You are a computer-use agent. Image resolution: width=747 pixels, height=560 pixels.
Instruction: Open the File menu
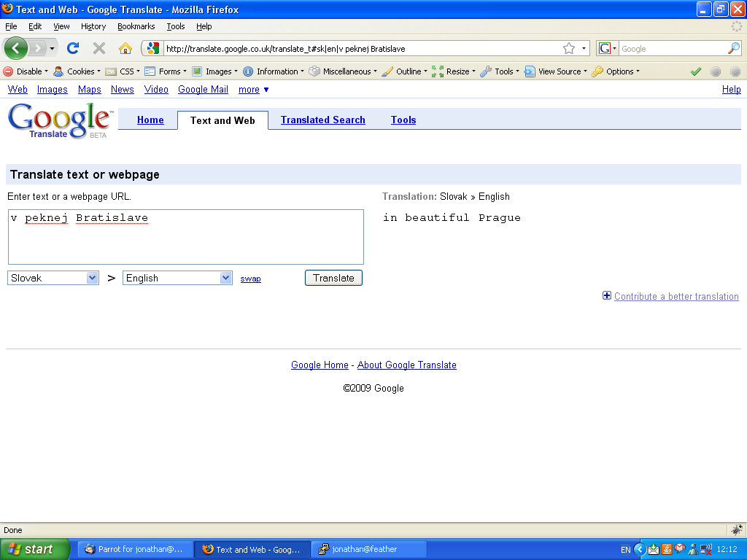[x=11, y=26]
